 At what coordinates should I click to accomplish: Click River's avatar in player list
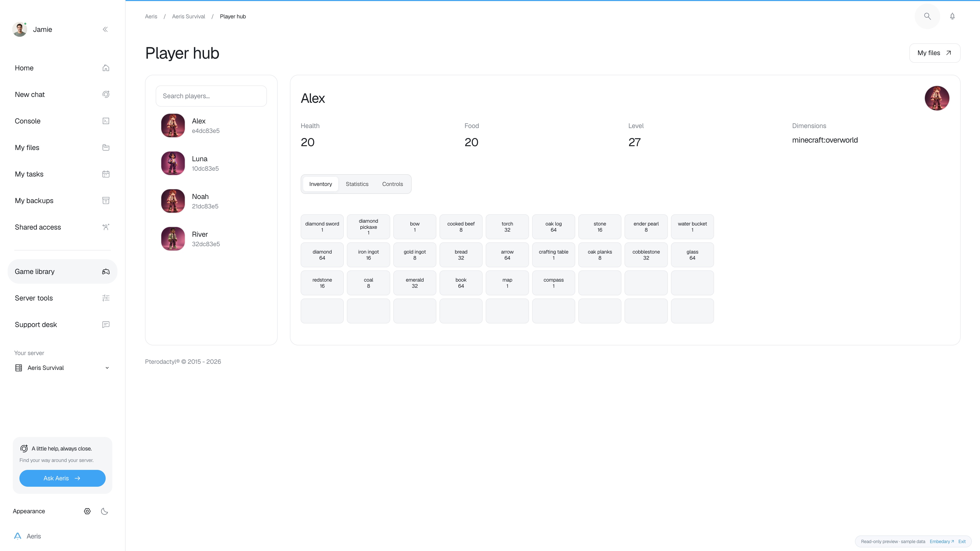173,239
